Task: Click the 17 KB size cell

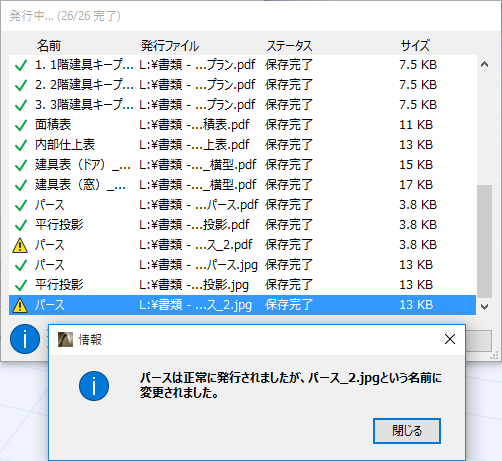Action: point(416,185)
